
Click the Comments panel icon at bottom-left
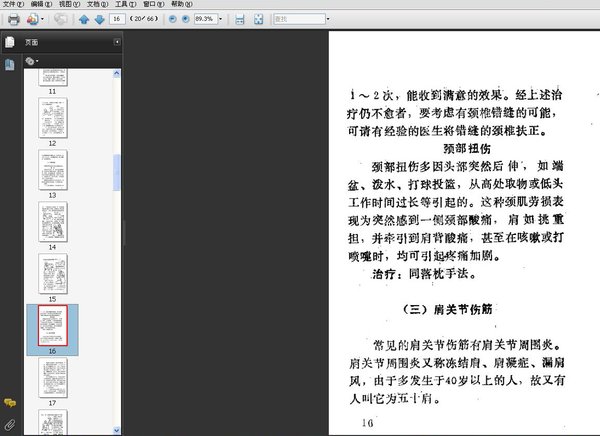(x=10, y=403)
